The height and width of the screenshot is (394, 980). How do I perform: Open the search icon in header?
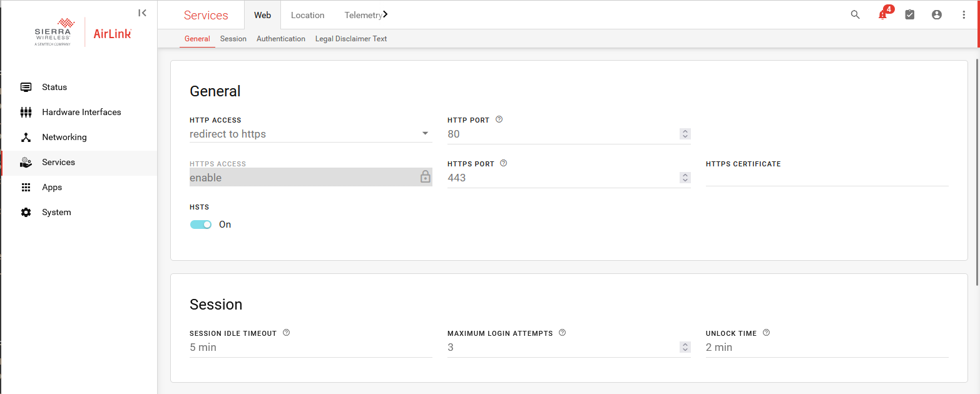click(x=855, y=14)
